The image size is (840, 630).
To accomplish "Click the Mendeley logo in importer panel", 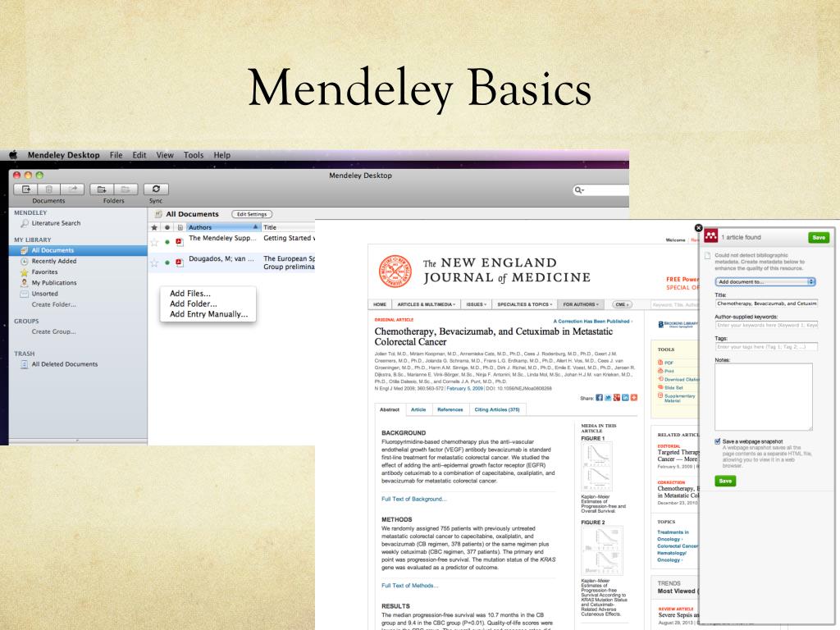I will [711, 236].
